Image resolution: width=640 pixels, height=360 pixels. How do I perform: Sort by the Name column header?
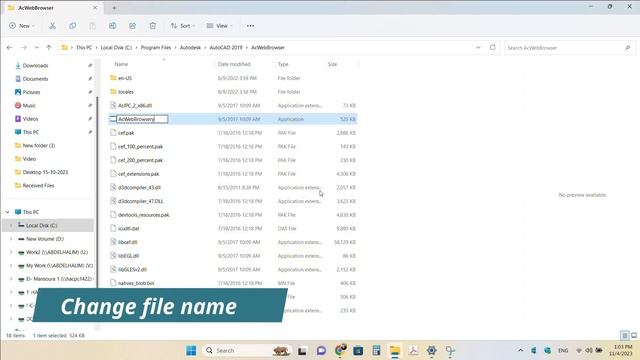121,64
